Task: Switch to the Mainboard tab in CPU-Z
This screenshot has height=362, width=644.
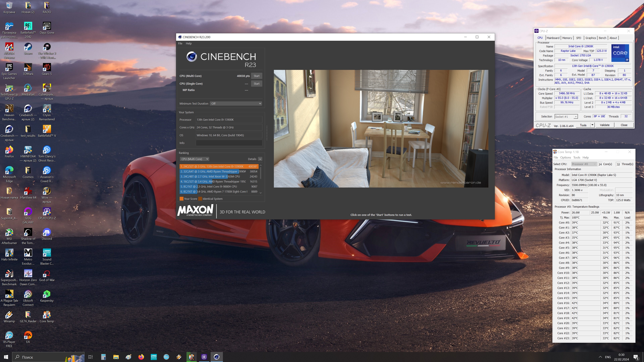Action: [553, 38]
